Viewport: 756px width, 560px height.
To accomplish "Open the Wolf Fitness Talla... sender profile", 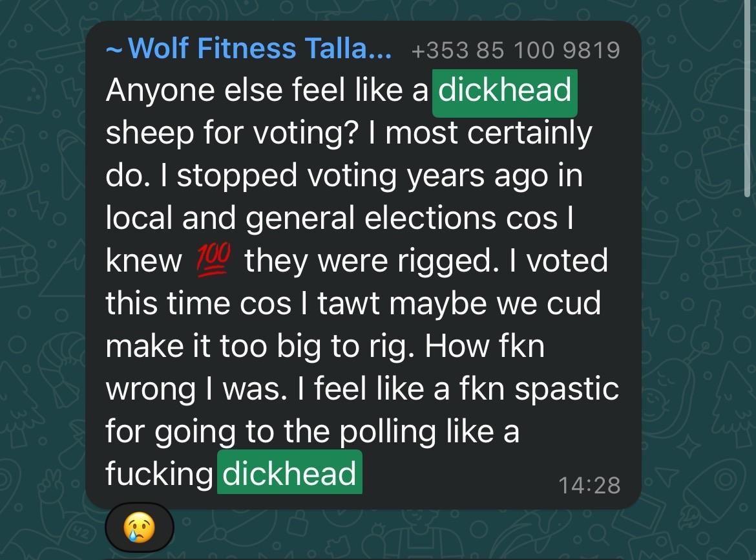I will 260,48.
